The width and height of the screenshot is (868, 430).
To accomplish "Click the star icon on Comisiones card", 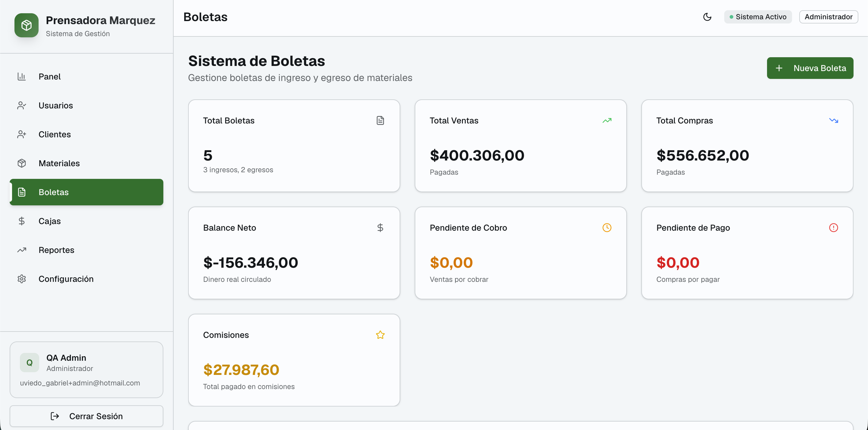I will coord(380,335).
